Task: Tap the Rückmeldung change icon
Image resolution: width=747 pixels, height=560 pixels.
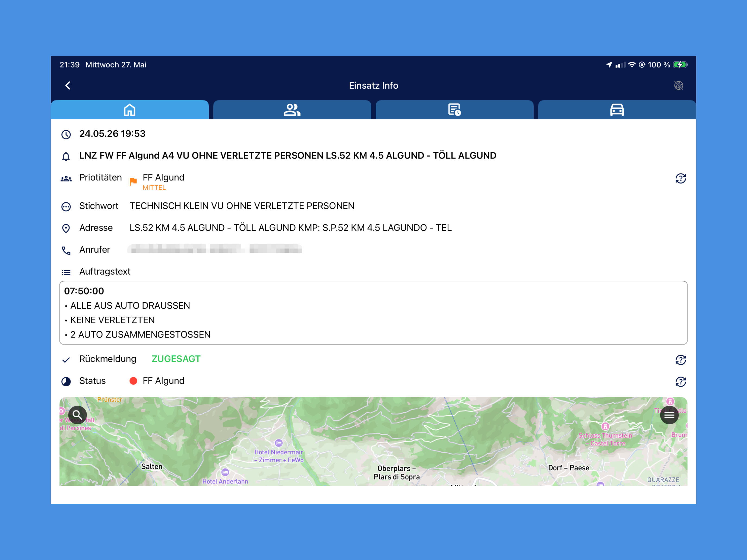Action: click(681, 360)
